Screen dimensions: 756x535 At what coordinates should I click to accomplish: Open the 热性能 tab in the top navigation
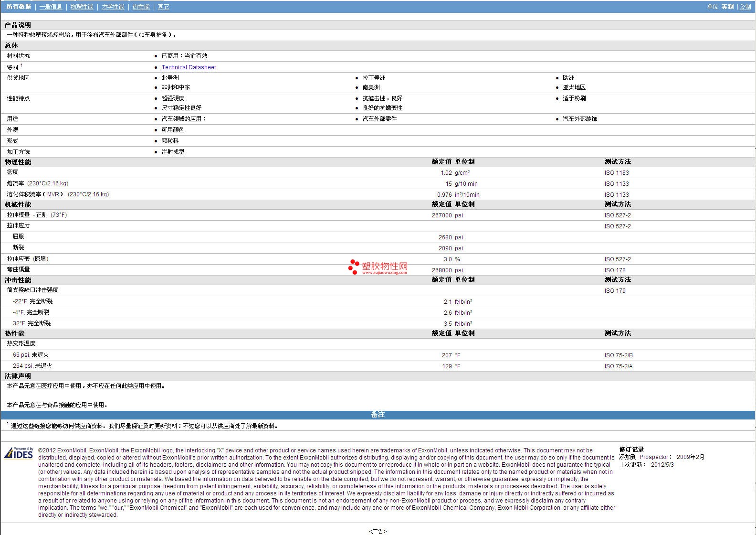pos(141,7)
